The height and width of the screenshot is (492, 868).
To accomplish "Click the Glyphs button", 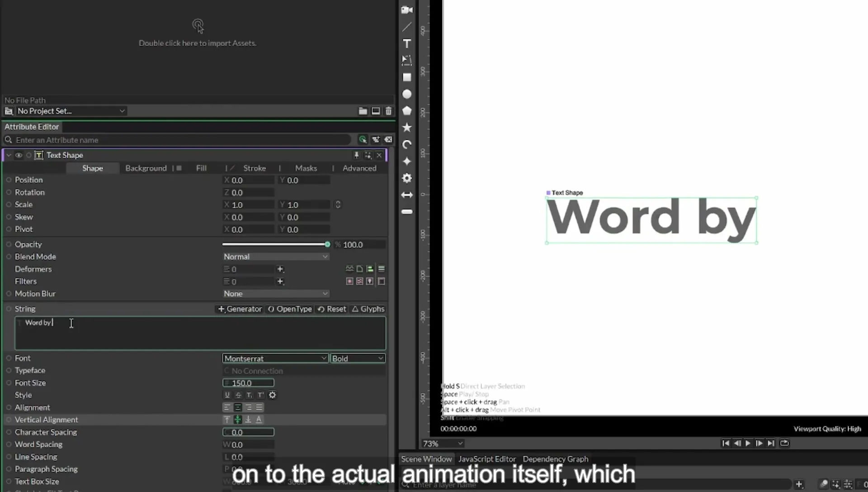I will coord(368,309).
